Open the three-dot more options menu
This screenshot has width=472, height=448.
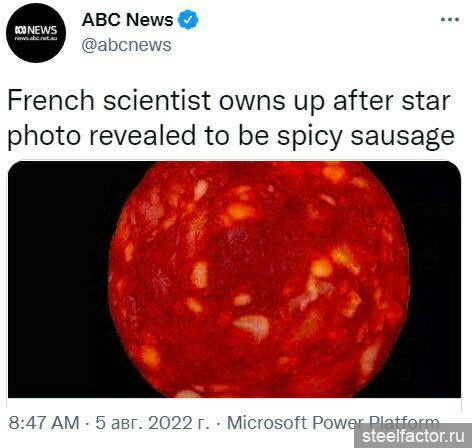(450, 20)
